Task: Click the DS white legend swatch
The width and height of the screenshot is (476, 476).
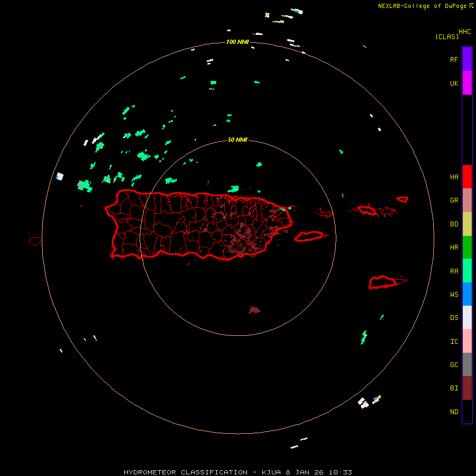Action: 467,317
